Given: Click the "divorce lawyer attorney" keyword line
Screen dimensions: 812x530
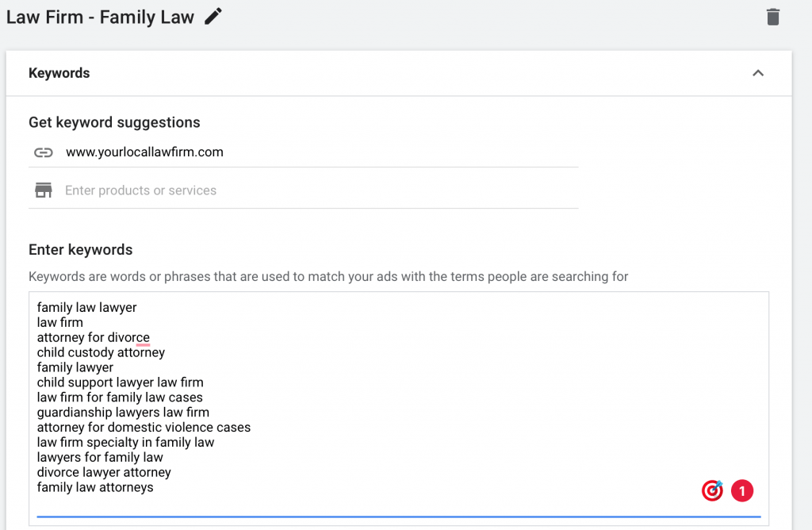Looking at the screenshot, I should click(x=104, y=472).
